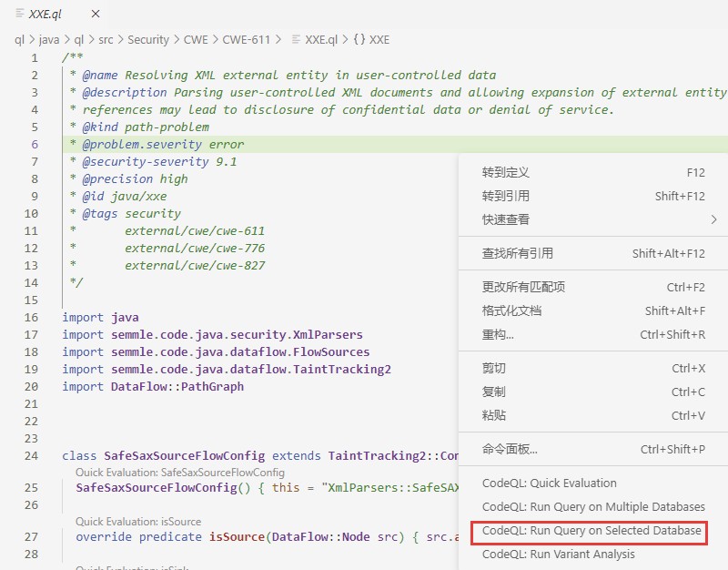Select 'CodeQL: Run Variant Analysis'
This screenshot has width=728, height=570.
click(x=593, y=555)
